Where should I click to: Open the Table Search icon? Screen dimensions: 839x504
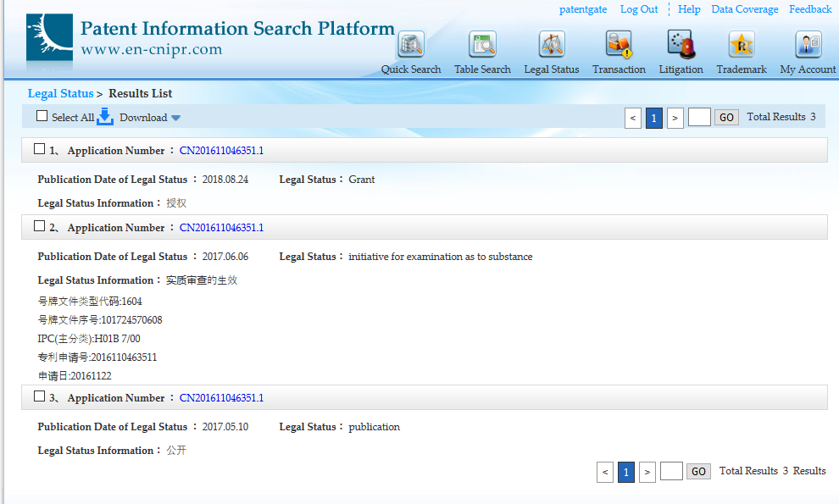(482, 44)
